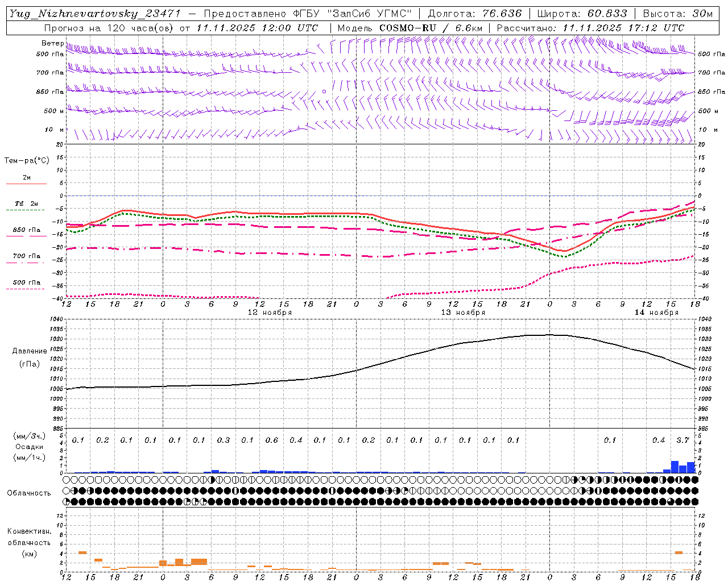Click the Рассчитано: 11.11.2025 17:12 UTC timestamp
This screenshot has height=582, width=728.
tap(590, 28)
